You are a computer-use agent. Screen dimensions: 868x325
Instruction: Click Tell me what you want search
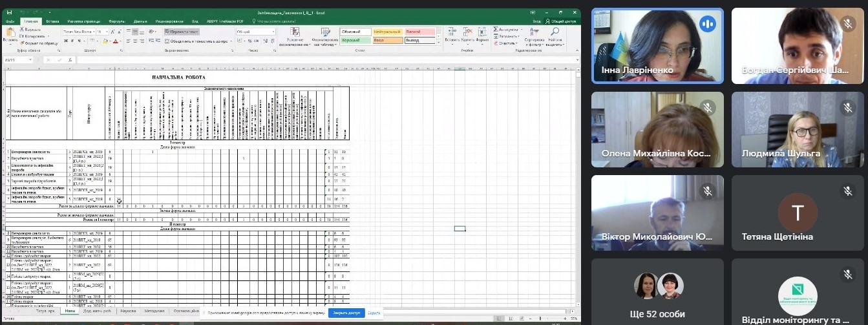[x=275, y=21]
